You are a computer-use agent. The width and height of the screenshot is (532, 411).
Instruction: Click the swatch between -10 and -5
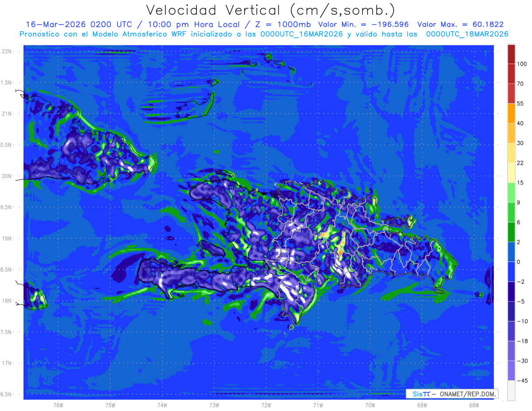point(511,311)
